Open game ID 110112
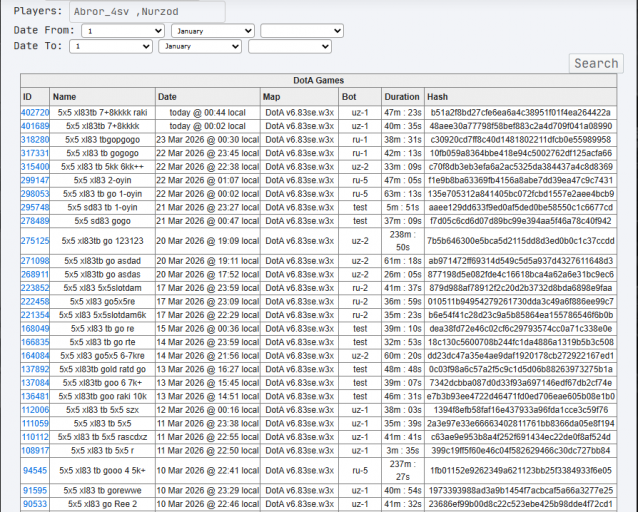This screenshot has height=512, width=638. tap(35, 437)
